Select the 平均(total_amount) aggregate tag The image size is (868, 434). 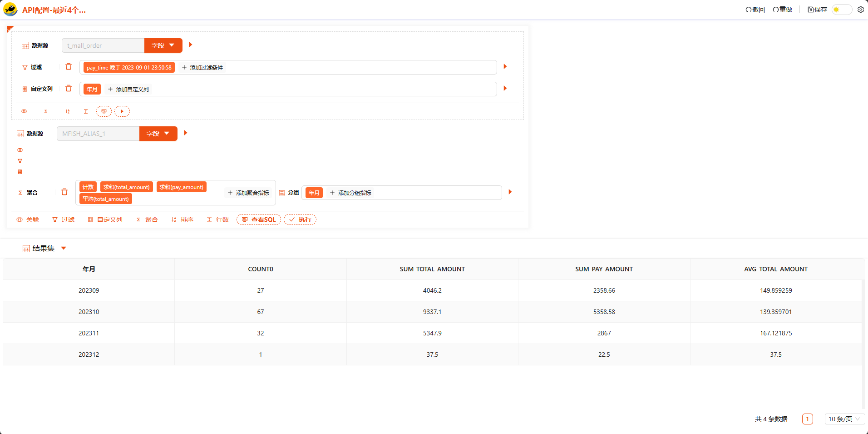(x=106, y=199)
